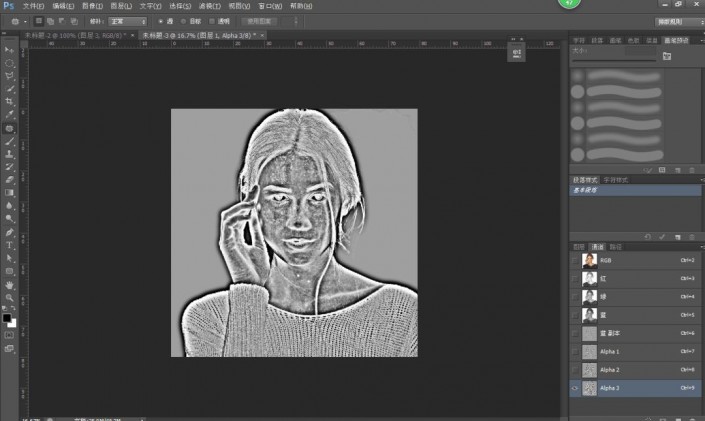
Task: Click the 使用图案 button
Action: 258,20
